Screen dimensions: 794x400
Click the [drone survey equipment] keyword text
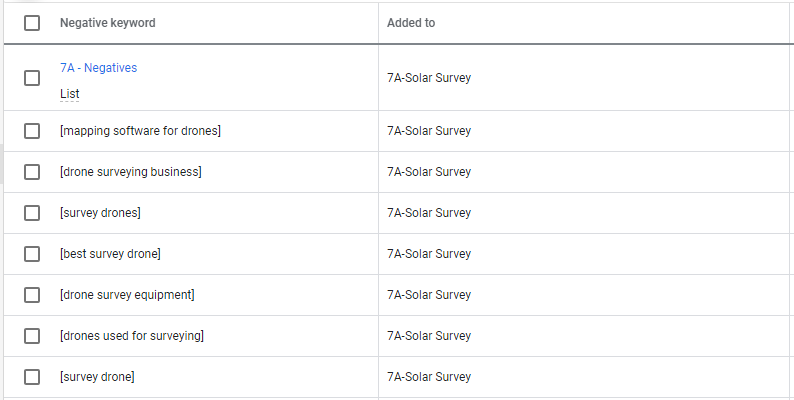point(127,295)
